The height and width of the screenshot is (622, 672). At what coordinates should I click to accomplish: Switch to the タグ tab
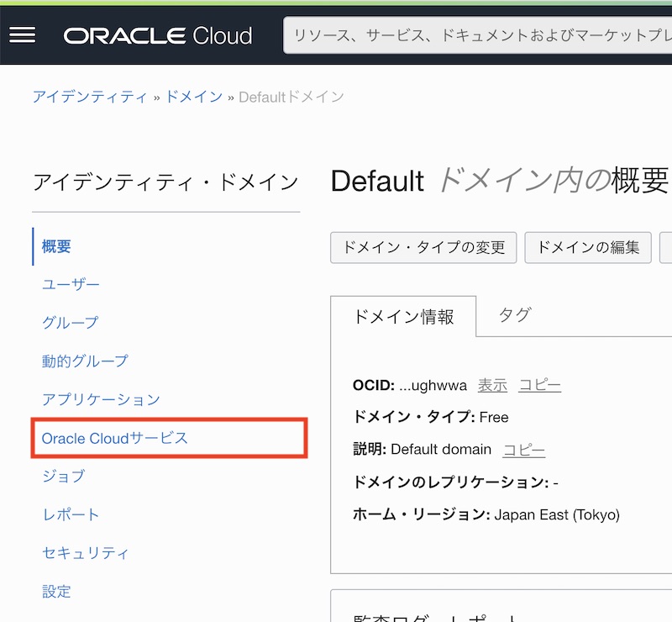[x=515, y=315]
